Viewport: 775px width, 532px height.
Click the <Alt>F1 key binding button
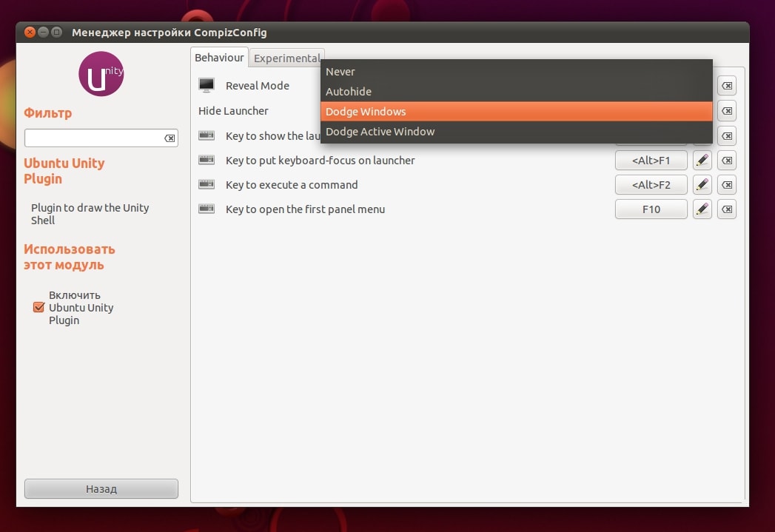point(651,160)
